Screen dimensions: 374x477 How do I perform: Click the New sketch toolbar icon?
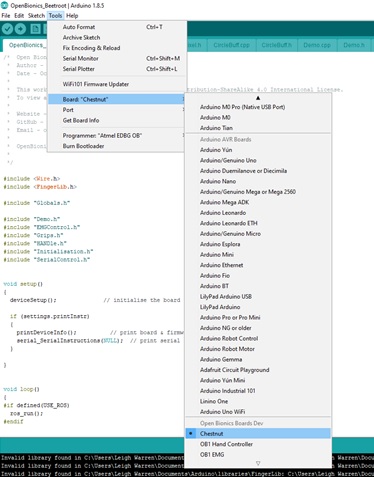35,29
